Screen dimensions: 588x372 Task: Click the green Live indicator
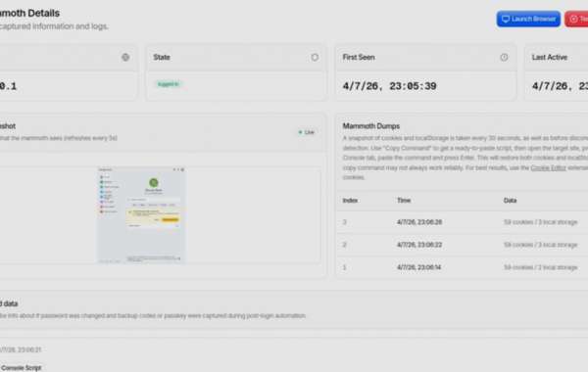307,132
